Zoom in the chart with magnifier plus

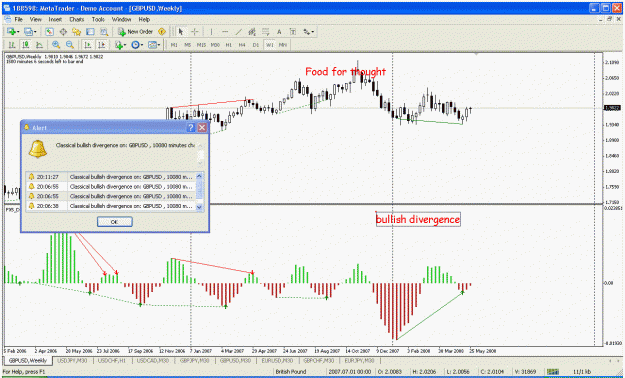coord(56,45)
